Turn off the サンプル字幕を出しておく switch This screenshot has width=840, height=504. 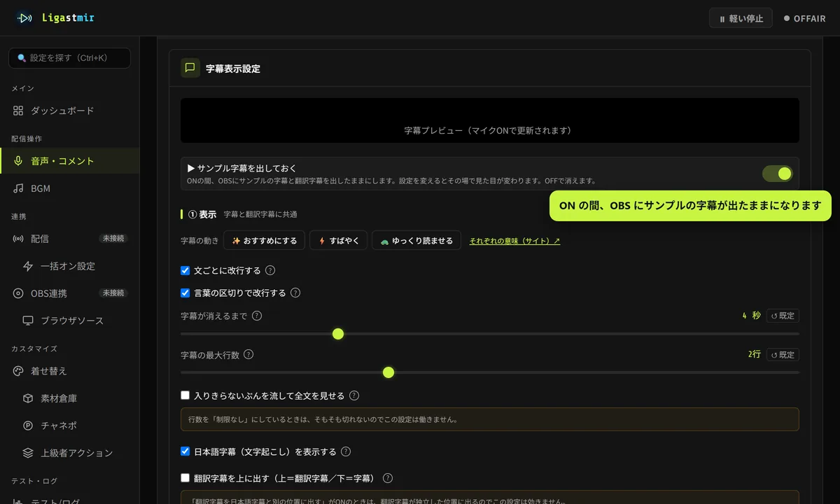(x=778, y=174)
